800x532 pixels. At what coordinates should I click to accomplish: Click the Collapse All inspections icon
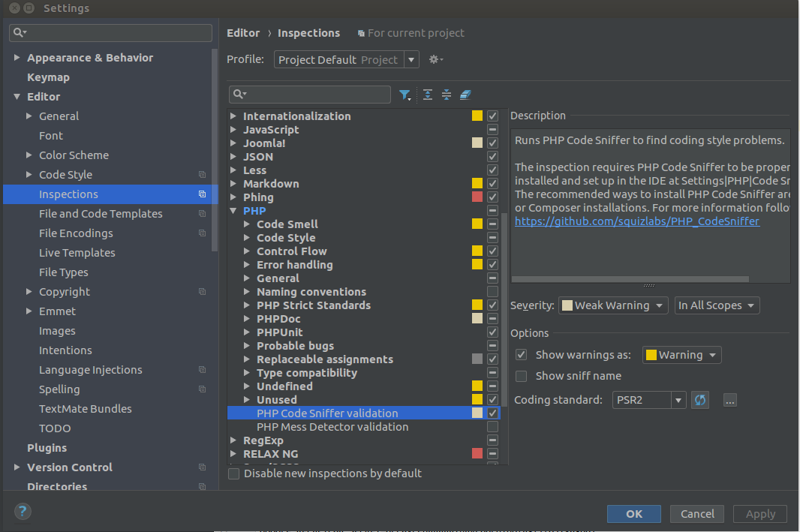point(447,95)
